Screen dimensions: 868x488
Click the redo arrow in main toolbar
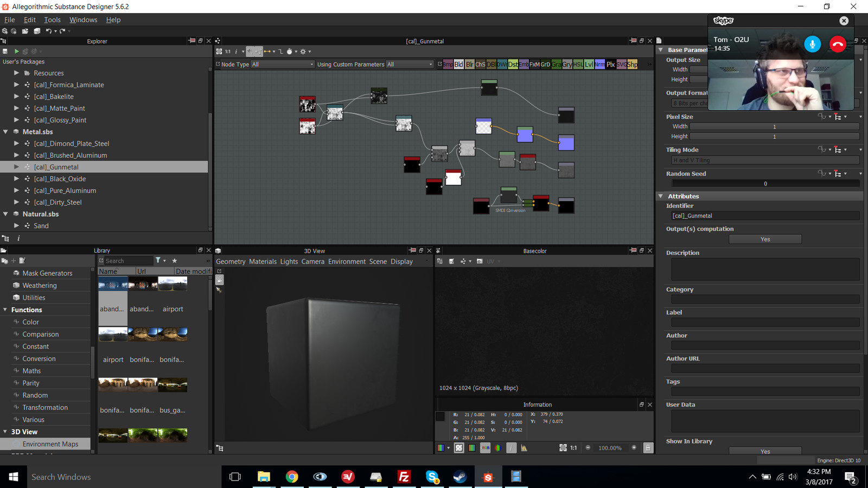[x=62, y=31]
